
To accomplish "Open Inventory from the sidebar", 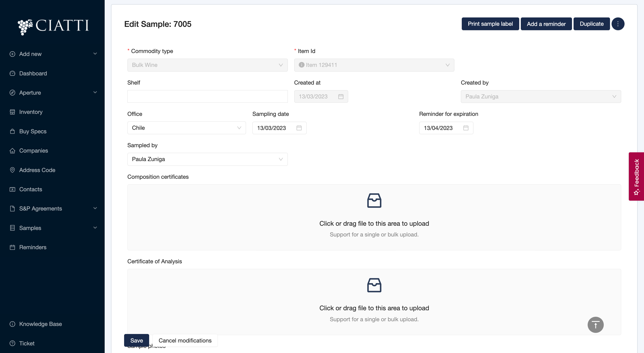I will click(31, 112).
